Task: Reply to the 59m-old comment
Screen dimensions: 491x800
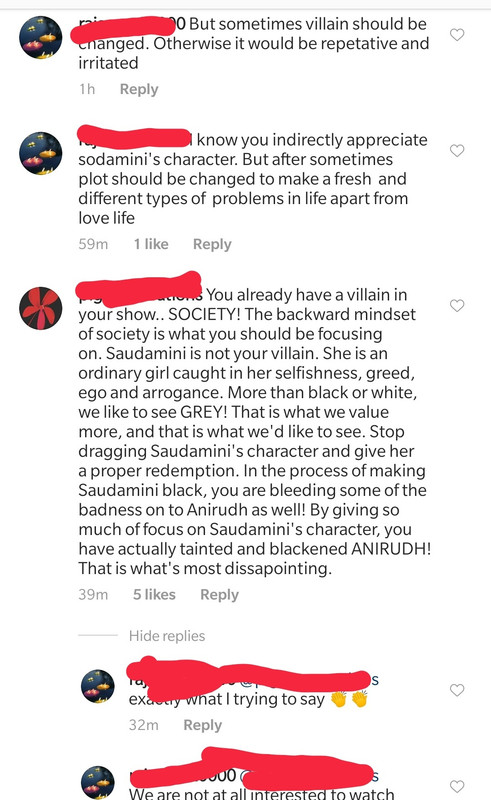Action: (212, 244)
